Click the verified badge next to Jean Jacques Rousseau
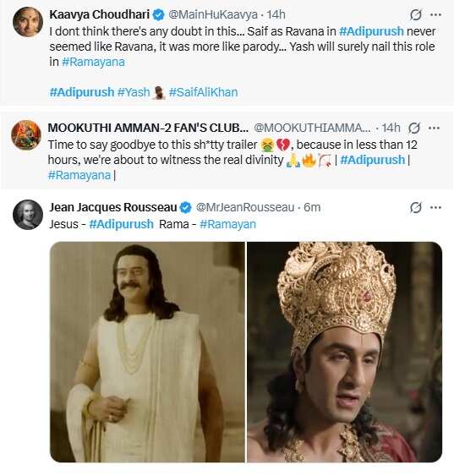This screenshot has height=476, width=454. coord(186,208)
